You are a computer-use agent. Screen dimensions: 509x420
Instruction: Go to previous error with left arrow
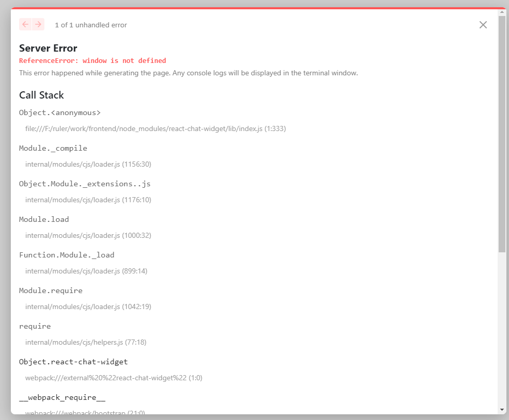coord(25,24)
